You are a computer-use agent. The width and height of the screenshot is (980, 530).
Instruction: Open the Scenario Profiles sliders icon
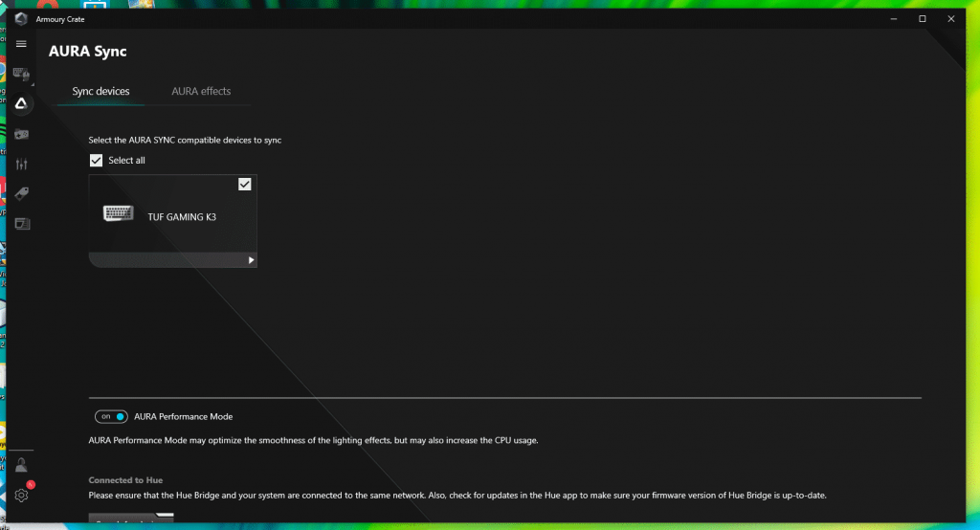click(21, 164)
